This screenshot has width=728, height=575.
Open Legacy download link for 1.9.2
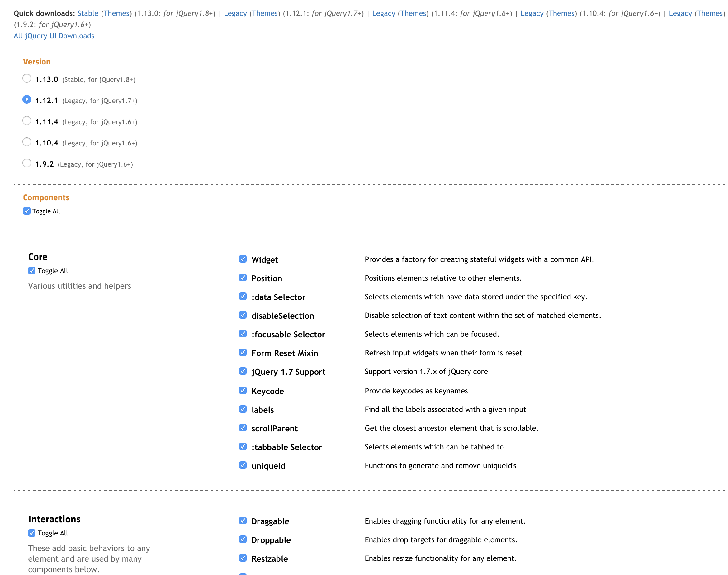click(681, 13)
